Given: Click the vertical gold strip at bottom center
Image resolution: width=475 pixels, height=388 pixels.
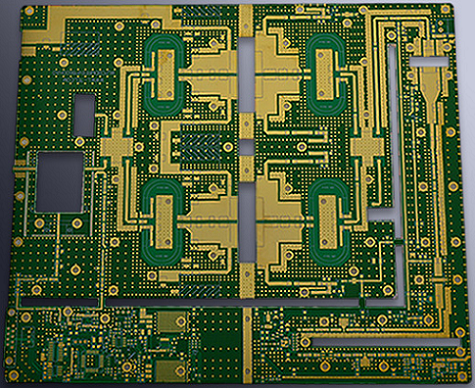Looking at the screenshot, I should tap(247, 345).
